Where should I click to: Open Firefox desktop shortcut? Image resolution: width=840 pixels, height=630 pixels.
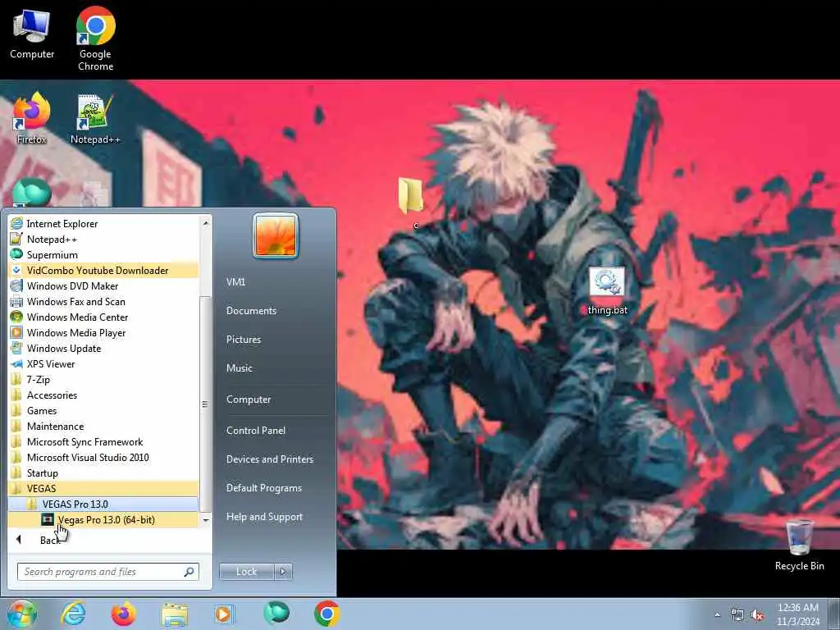[x=31, y=118]
